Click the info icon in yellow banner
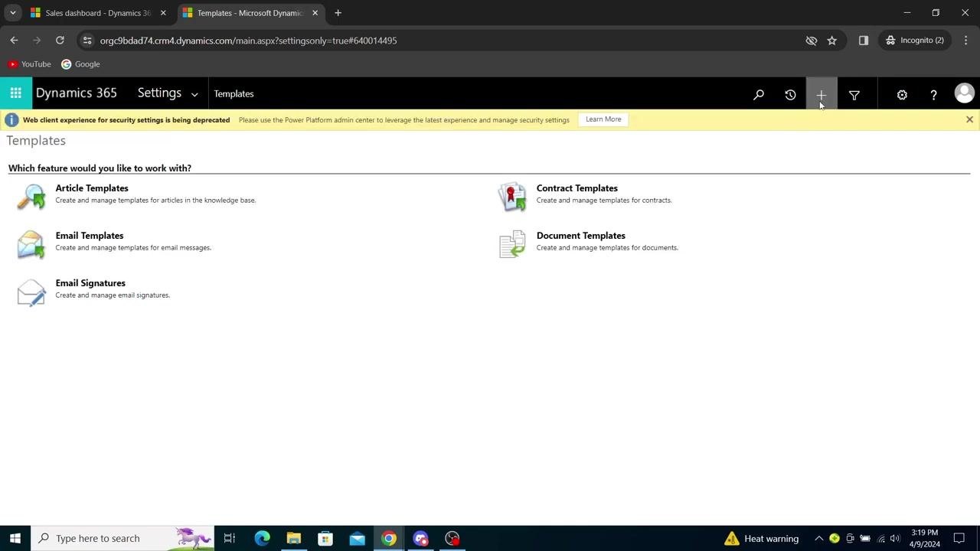Viewport: 980px width, 551px height. (x=11, y=120)
